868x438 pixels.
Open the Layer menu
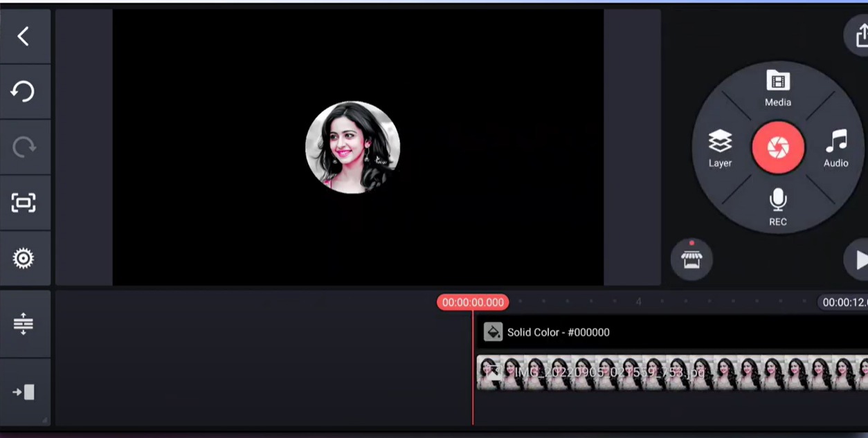click(720, 148)
